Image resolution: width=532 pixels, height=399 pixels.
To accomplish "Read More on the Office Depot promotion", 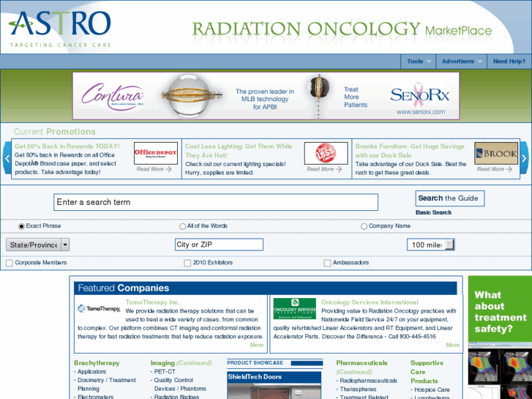I will [154, 169].
